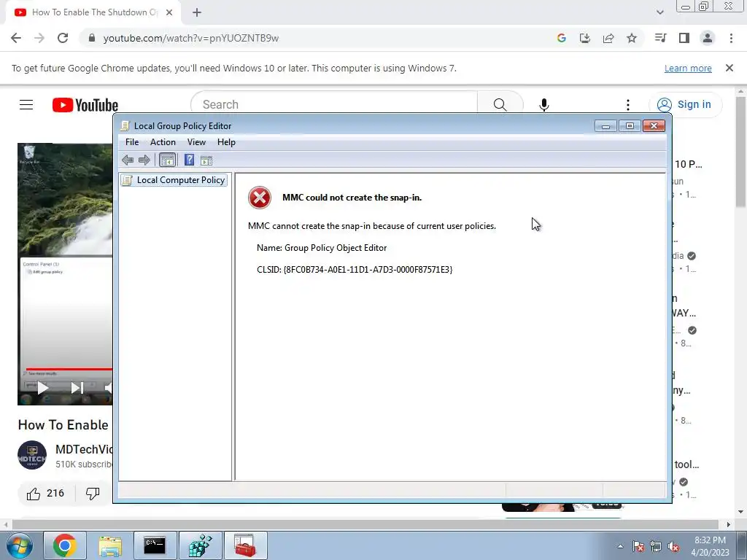Click the horizontal scrollbar at page bottom

(365, 524)
